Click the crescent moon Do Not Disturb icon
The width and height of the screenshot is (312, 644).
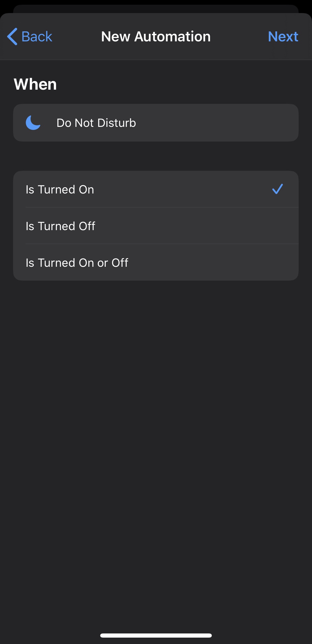(33, 123)
